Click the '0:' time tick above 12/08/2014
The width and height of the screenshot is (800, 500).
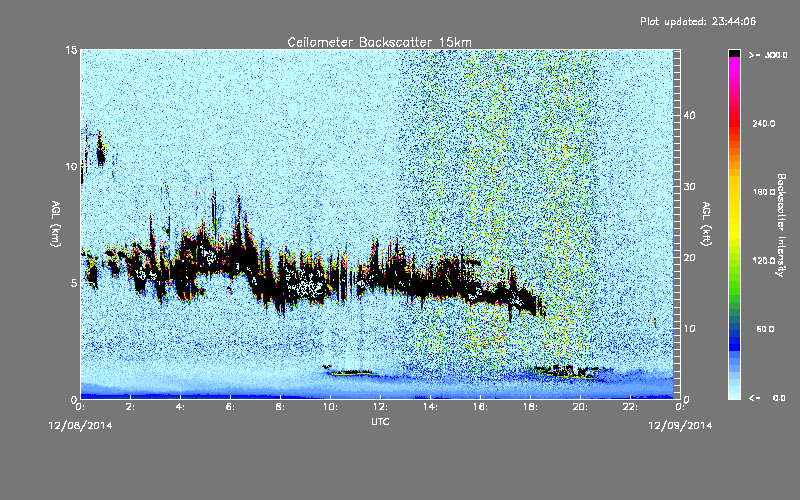tap(80, 407)
